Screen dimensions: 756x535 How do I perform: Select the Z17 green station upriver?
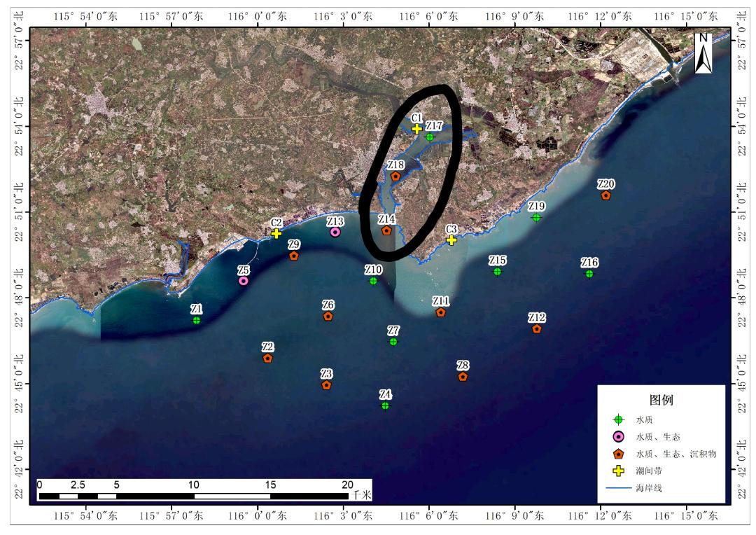(430, 137)
